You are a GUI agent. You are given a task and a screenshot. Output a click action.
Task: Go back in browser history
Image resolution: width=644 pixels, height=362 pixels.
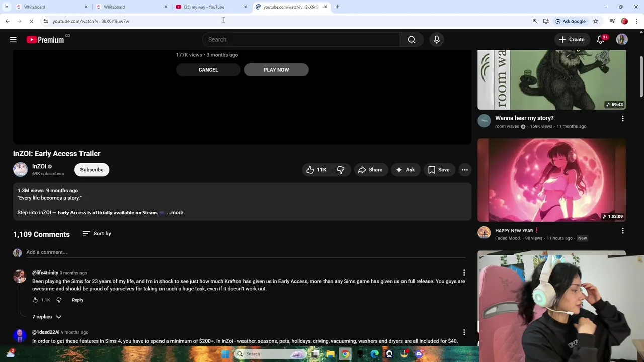7,21
